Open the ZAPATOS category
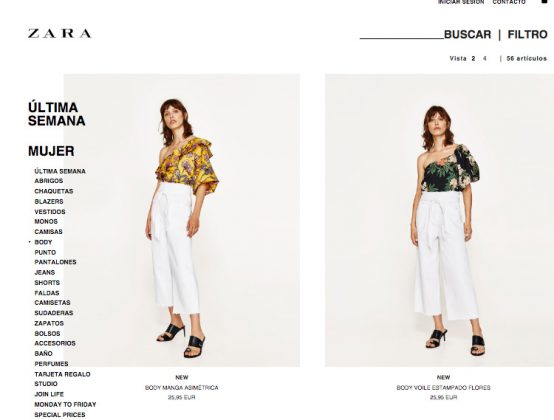 coord(49,324)
